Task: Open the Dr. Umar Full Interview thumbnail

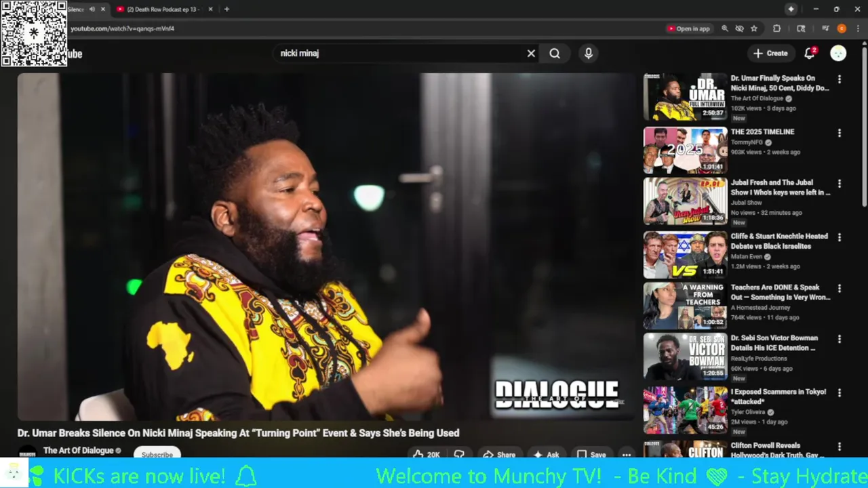Action: 685,97
